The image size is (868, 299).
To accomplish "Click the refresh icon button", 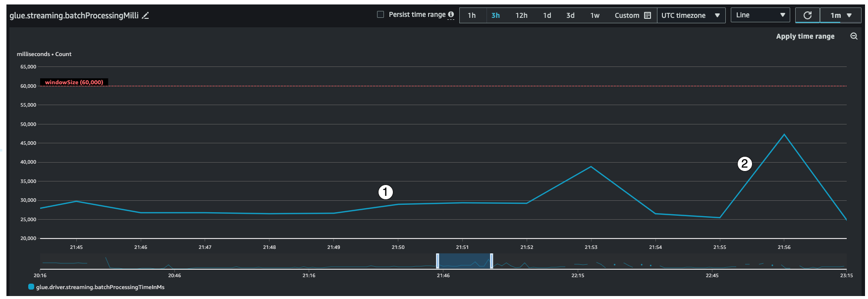I will point(807,15).
